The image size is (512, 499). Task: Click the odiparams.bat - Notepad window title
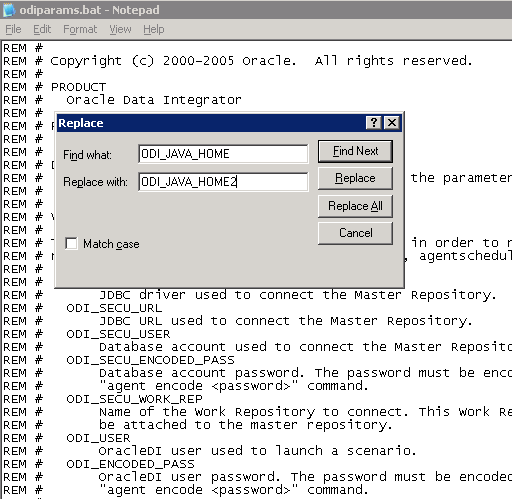[89, 10]
